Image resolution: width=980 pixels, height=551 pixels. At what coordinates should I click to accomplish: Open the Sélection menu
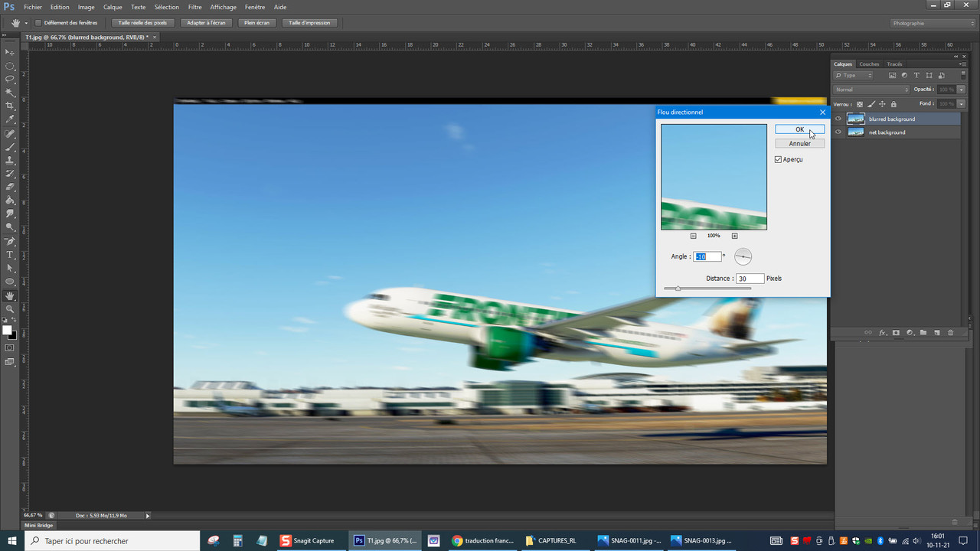(x=167, y=7)
